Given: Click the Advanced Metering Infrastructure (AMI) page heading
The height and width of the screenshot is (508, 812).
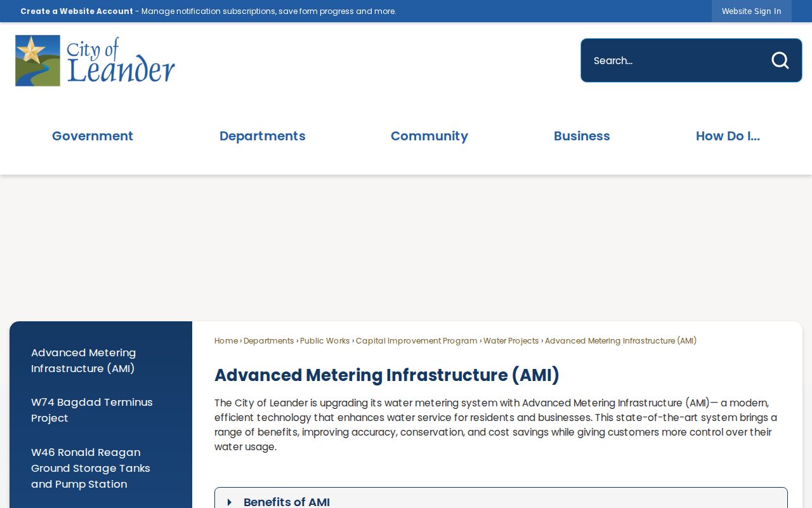Looking at the screenshot, I should pyautogui.click(x=387, y=375).
